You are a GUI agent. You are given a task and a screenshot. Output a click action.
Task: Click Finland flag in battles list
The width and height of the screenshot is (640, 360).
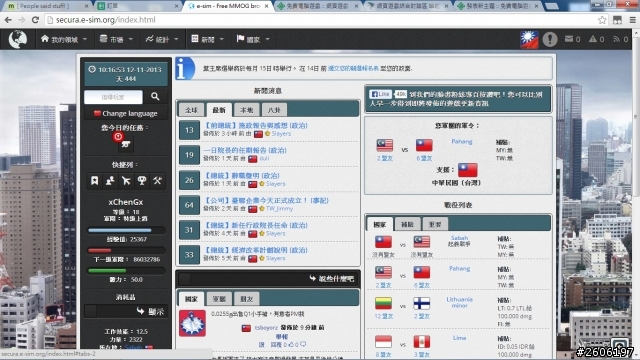click(x=422, y=303)
